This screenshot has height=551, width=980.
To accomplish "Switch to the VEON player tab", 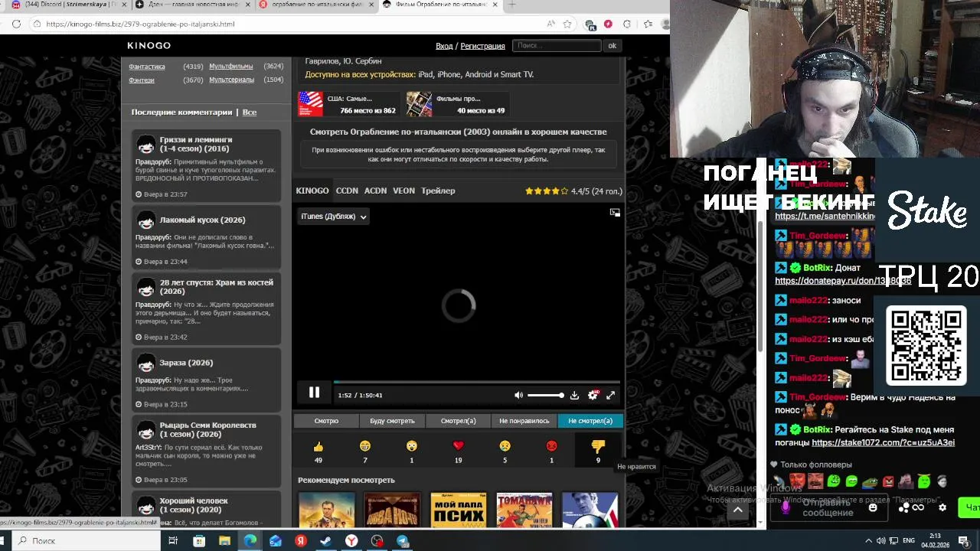I will click(403, 191).
